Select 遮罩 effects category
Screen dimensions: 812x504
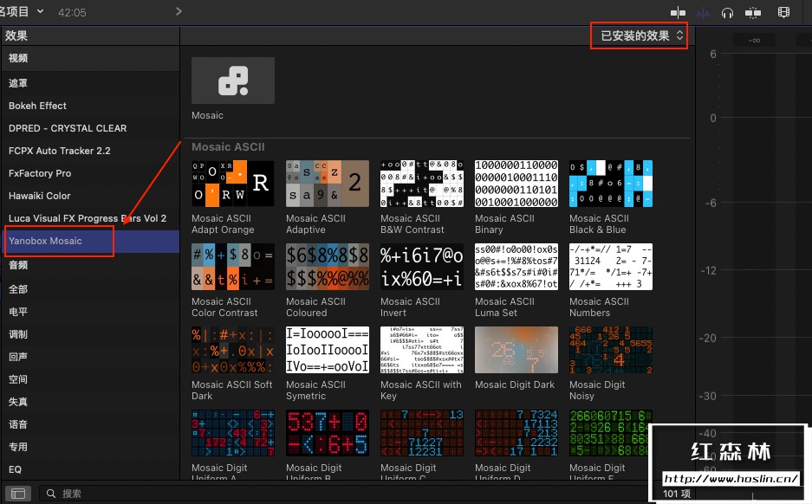point(89,83)
